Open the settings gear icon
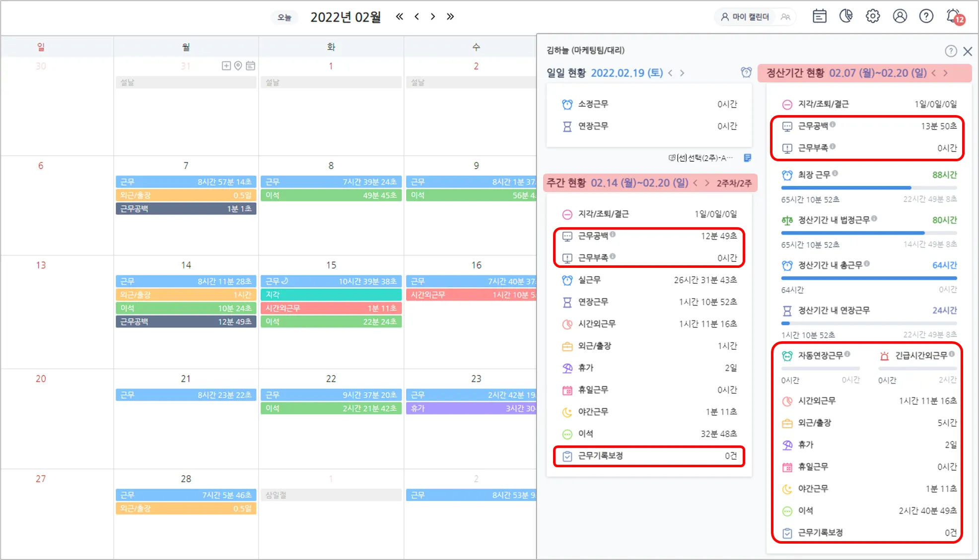Image resolution: width=979 pixels, height=560 pixels. [873, 16]
